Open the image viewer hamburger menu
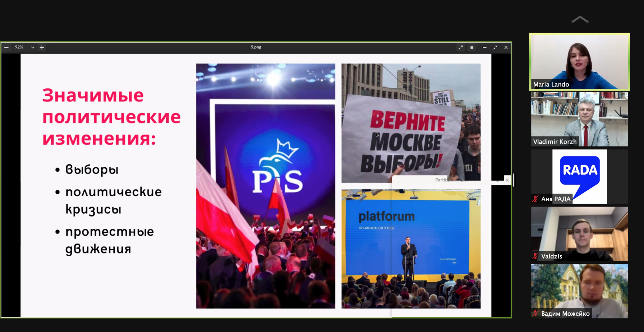Image resolution: width=644 pixels, height=332 pixels. click(472, 48)
